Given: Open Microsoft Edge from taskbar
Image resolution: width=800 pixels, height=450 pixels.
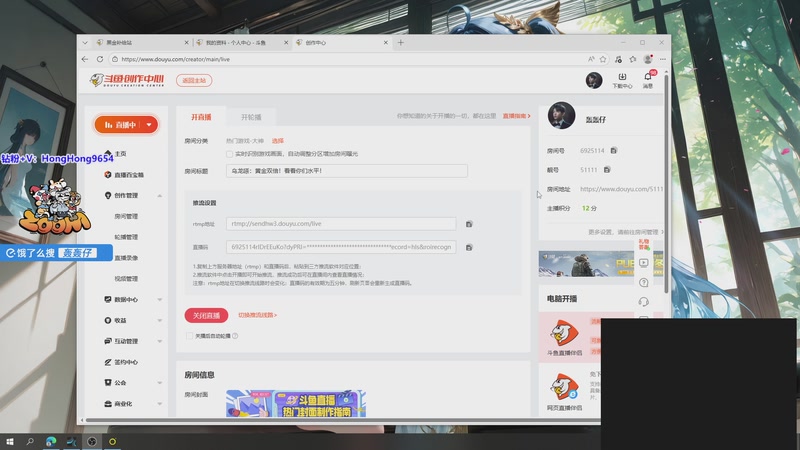Looking at the screenshot, I should tap(51, 441).
